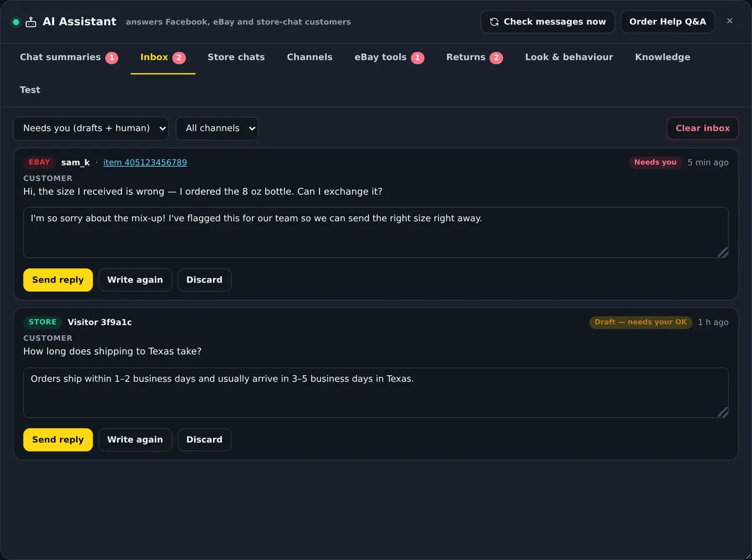The width and height of the screenshot is (752, 560).
Task: Open the Store chats tab
Action: (236, 58)
